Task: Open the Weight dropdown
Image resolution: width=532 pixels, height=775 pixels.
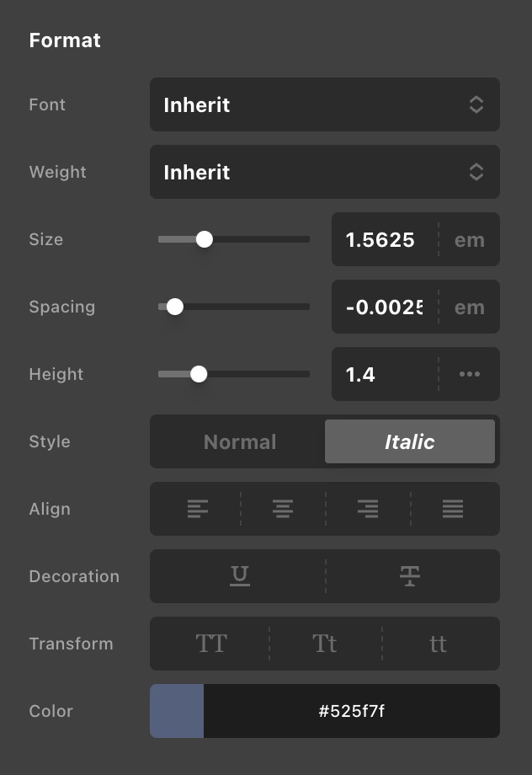Action: (x=325, y=172)
